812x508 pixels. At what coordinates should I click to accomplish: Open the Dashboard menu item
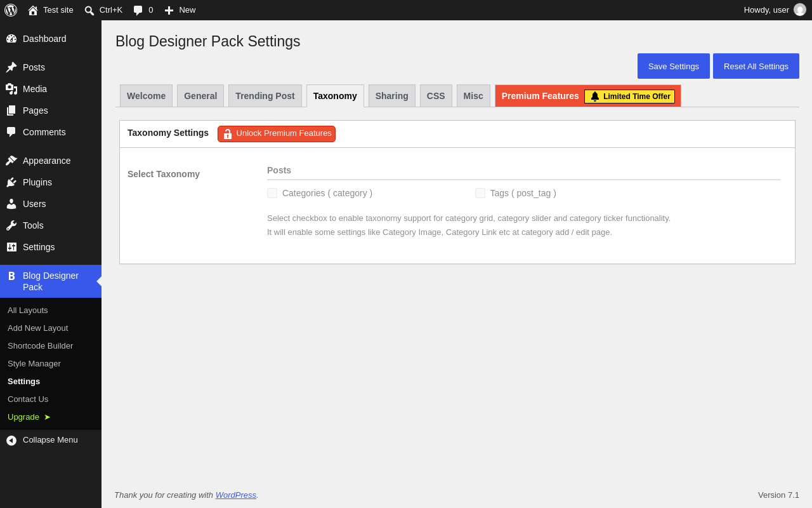pos(51,39)
